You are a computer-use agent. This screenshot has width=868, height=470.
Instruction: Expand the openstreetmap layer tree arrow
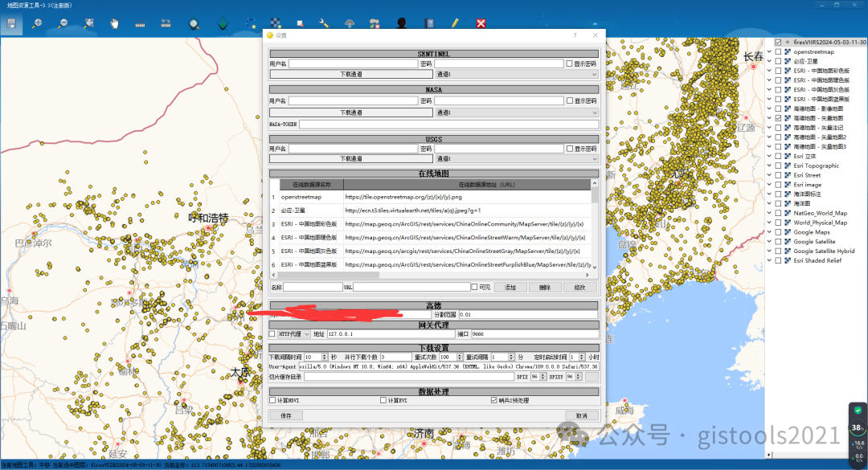769,52
